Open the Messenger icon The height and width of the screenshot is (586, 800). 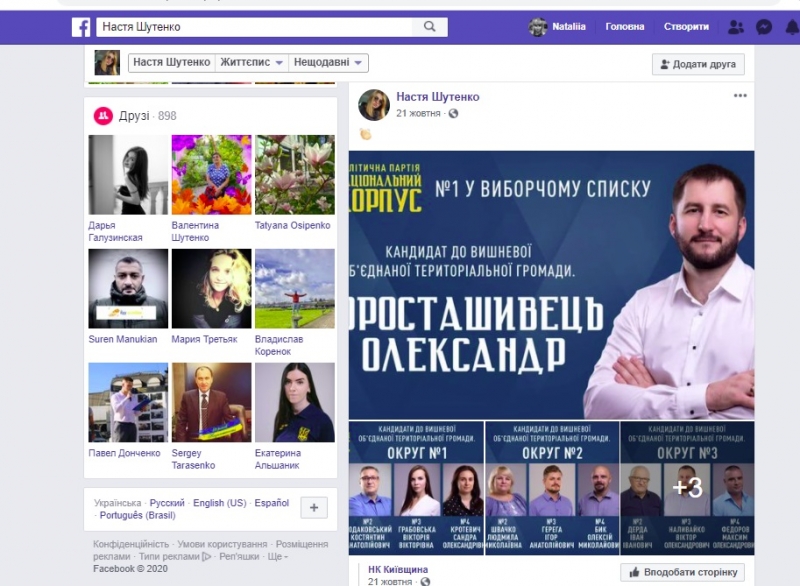coord(764,27)
